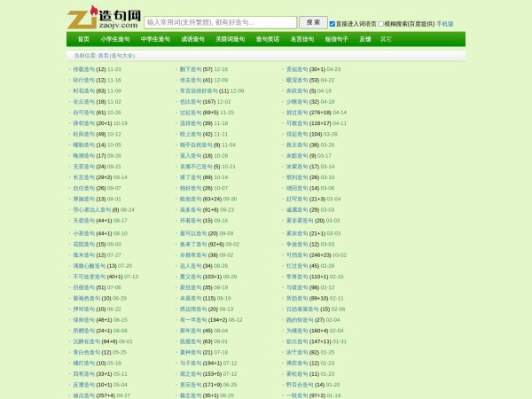Open the 化云造句 entry
Screen dimensions: 532x399
pos(83,102)
